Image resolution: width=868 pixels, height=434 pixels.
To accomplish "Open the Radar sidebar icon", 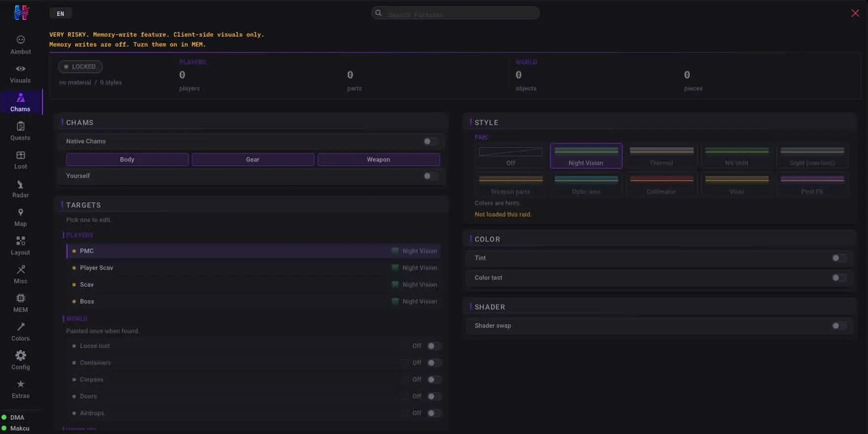I will pos(20,184).
